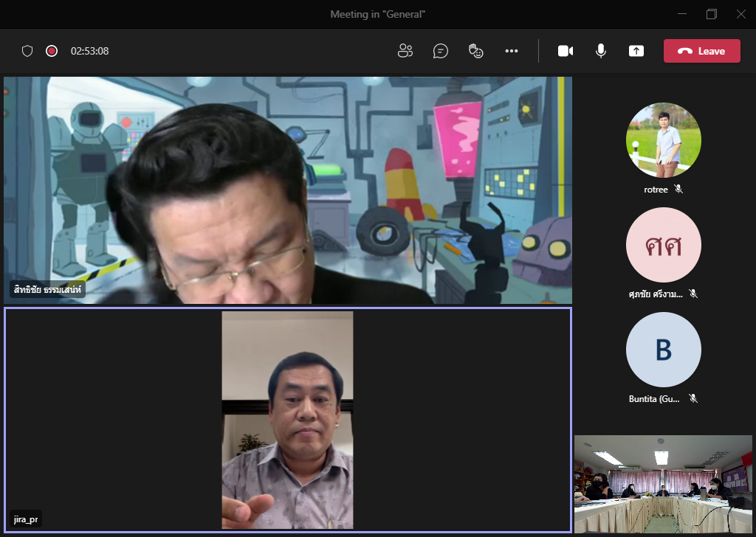Open the More actions ellipsis menu
This screenshot has height=537, width=756.
point(512,51)
